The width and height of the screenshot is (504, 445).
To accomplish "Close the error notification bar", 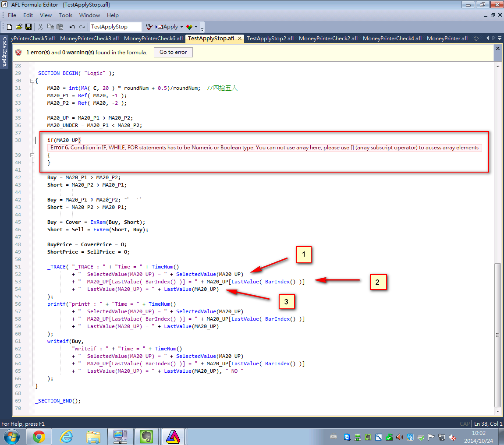I will coord(497,48).
